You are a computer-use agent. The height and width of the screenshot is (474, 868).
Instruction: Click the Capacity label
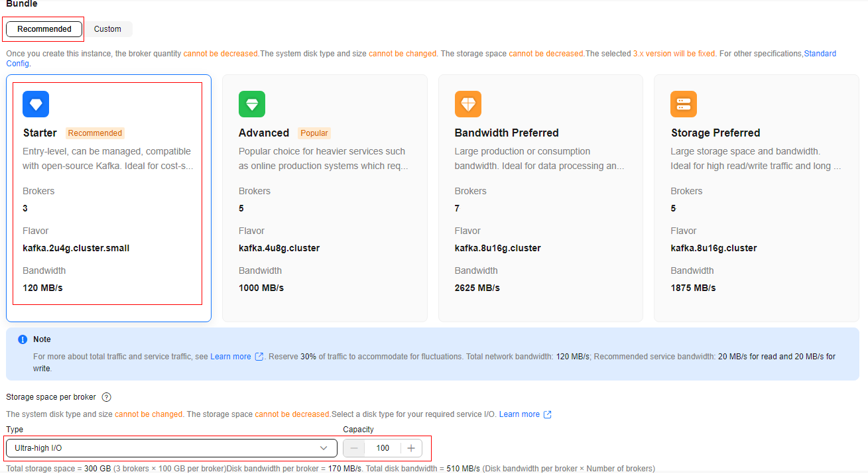point(358,430)
